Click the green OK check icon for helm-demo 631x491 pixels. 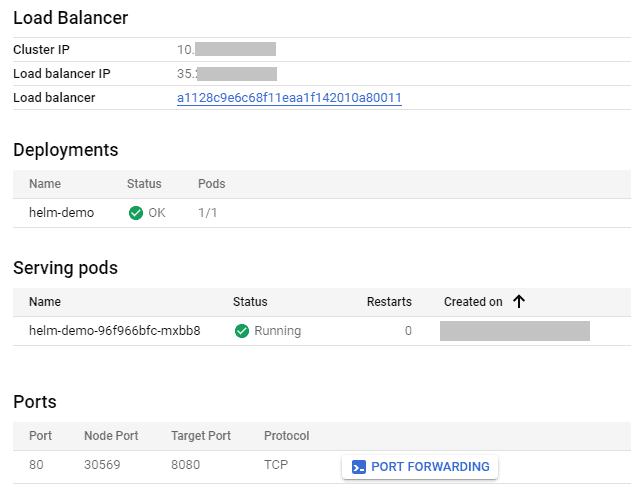pos(136,213)
